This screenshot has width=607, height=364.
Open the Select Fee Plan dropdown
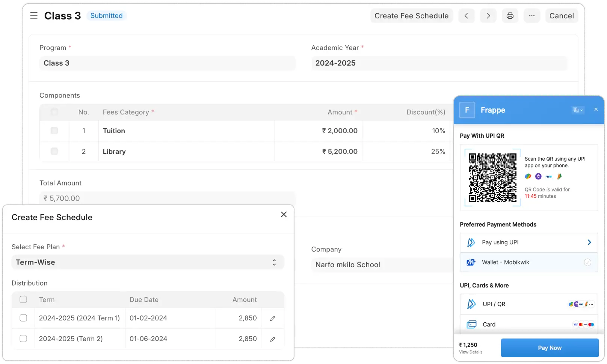pos(148,262)
